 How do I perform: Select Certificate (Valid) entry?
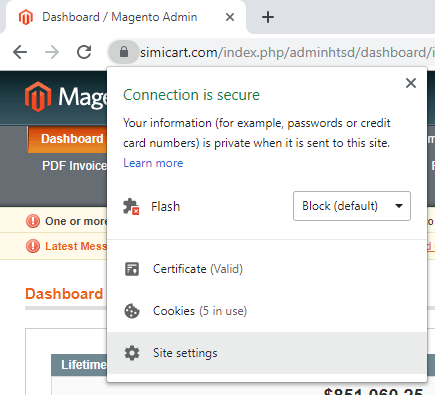pyautogui.click(x=267, y=269)
